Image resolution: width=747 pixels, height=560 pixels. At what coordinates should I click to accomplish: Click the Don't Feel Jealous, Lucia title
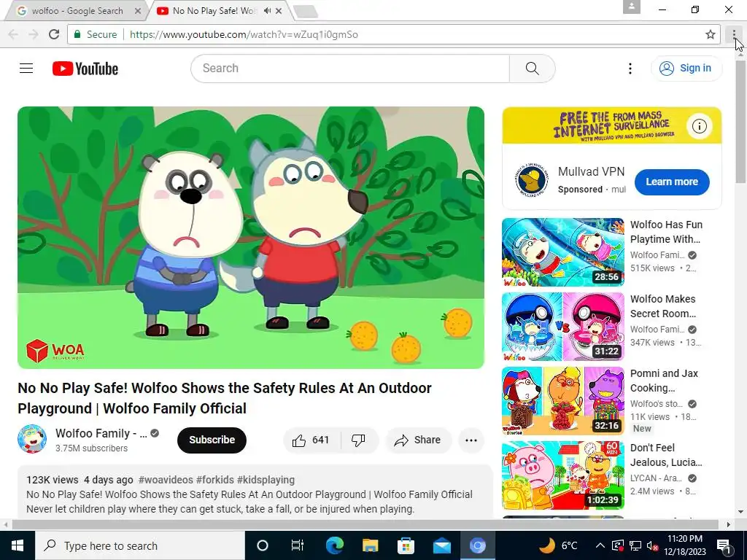click(666, 455)
